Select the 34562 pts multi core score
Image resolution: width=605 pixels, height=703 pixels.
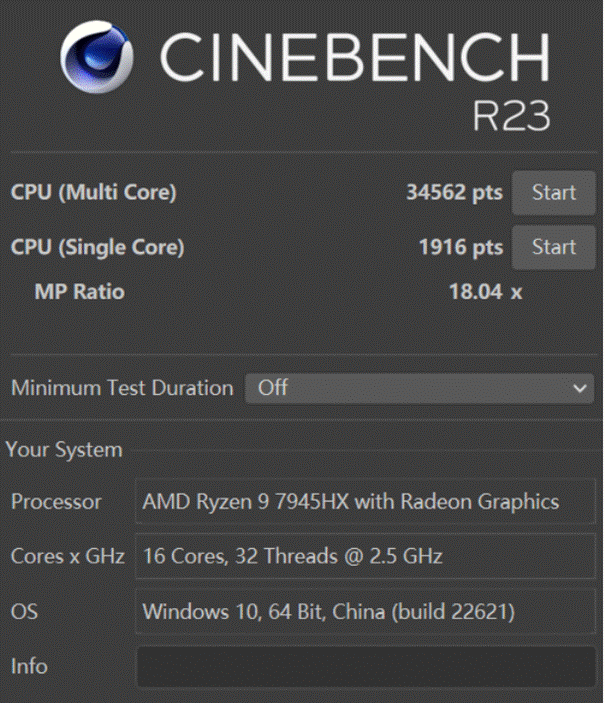click(454, 193)
